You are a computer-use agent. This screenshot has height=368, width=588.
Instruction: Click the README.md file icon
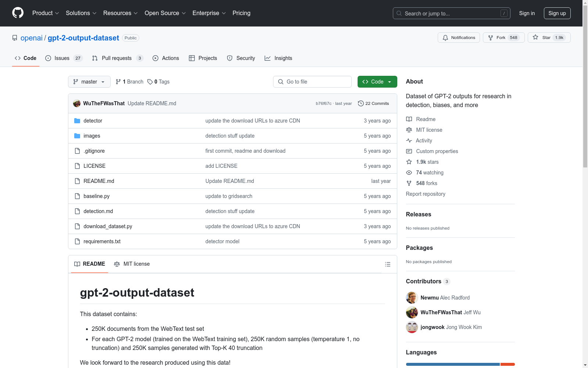point(77,181)
